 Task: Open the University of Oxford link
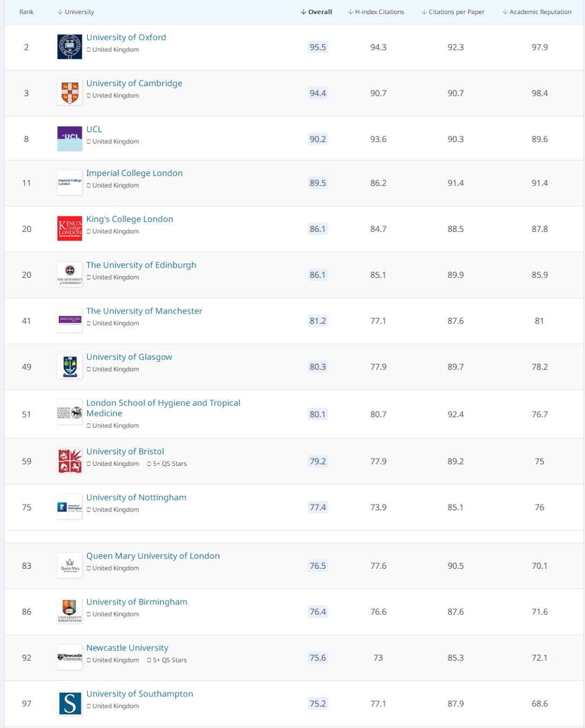[x=126, y=37]
